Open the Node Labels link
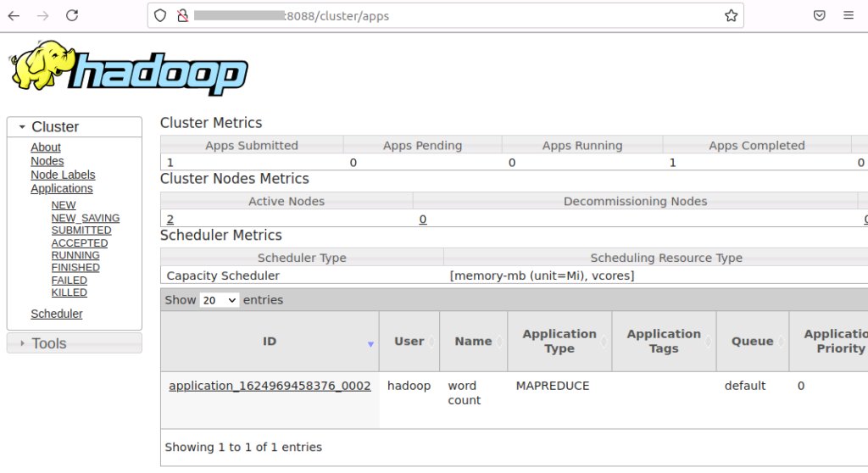 click(x=63, y=175)
